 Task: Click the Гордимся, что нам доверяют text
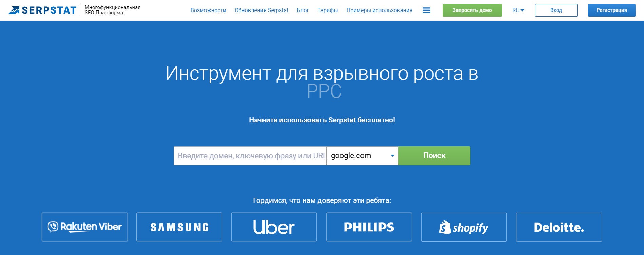tap(322, 200)
